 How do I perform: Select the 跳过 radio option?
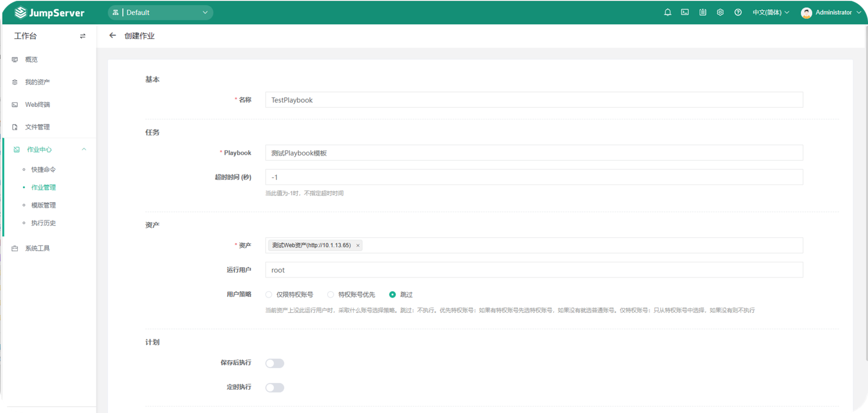point(392,295)
